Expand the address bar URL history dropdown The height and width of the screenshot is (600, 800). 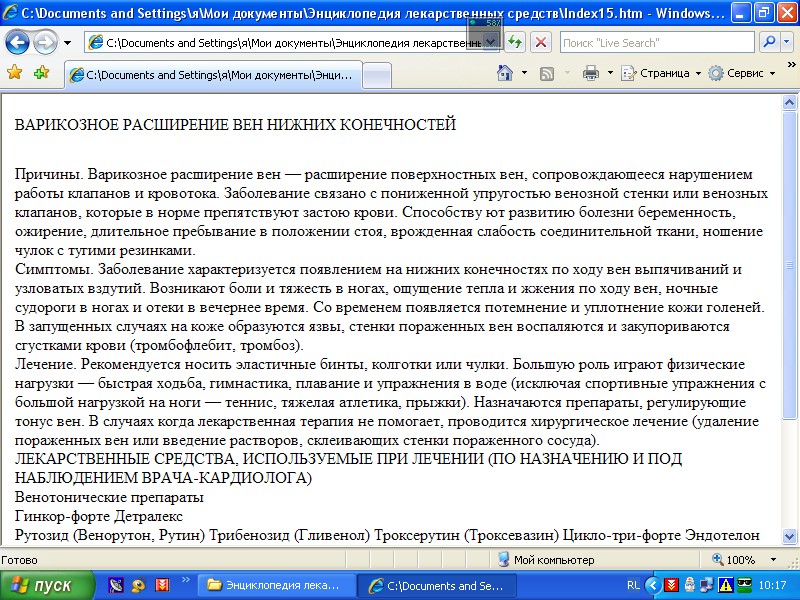491,43
